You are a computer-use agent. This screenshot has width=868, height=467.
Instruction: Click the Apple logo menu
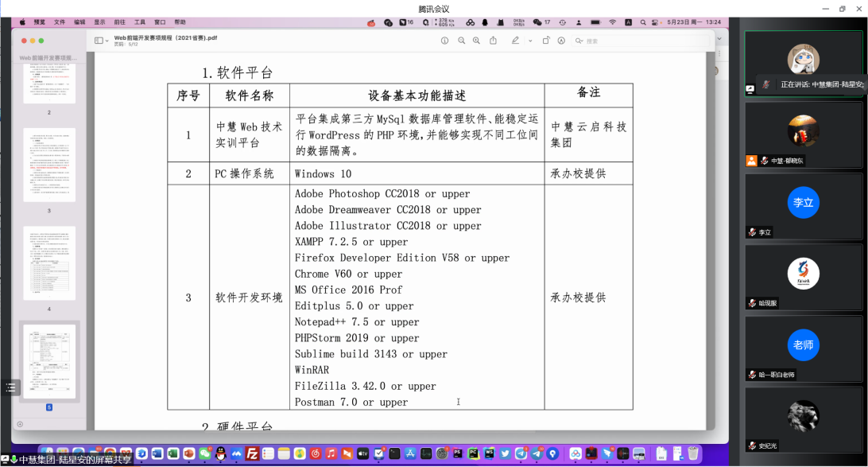click(22, 22)
